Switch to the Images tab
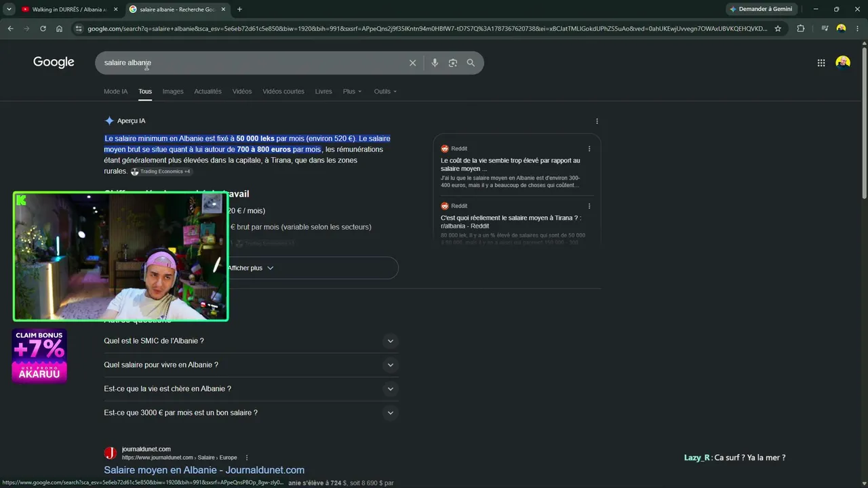868x488 pixels. [x=173, y=91]
